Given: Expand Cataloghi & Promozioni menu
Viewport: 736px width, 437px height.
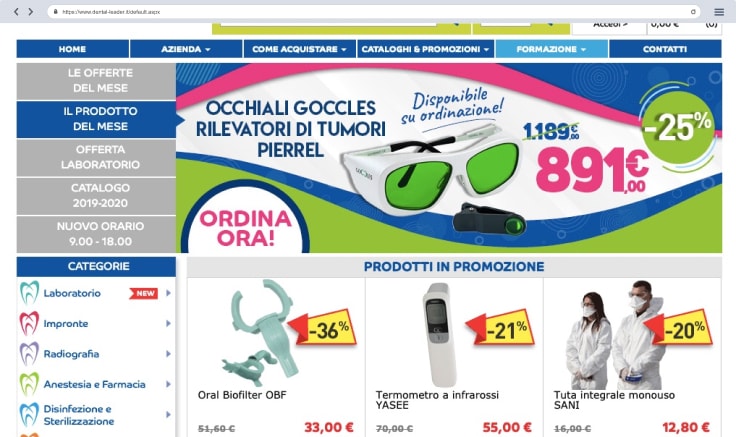Looking at the screenshot, I should 425,49.
